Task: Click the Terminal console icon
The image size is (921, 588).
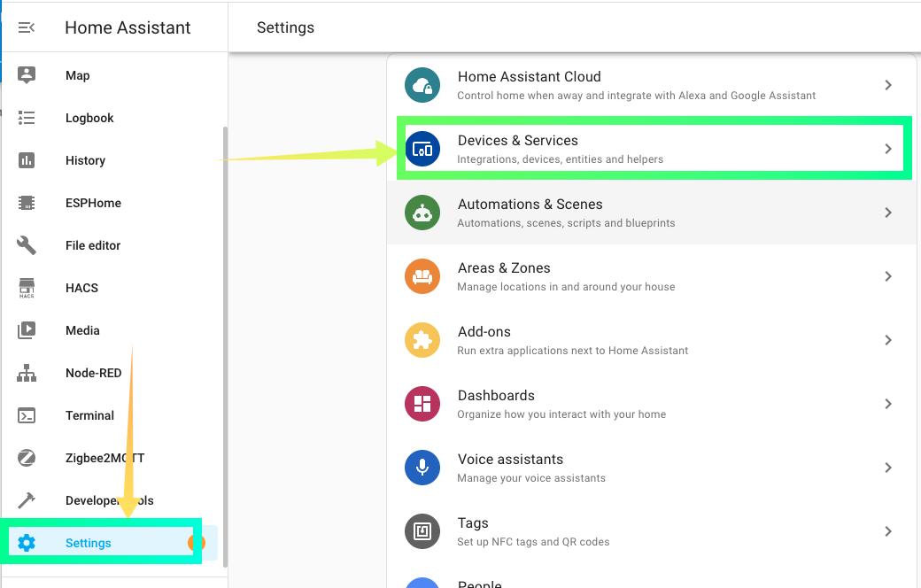Action: [27, 415]
